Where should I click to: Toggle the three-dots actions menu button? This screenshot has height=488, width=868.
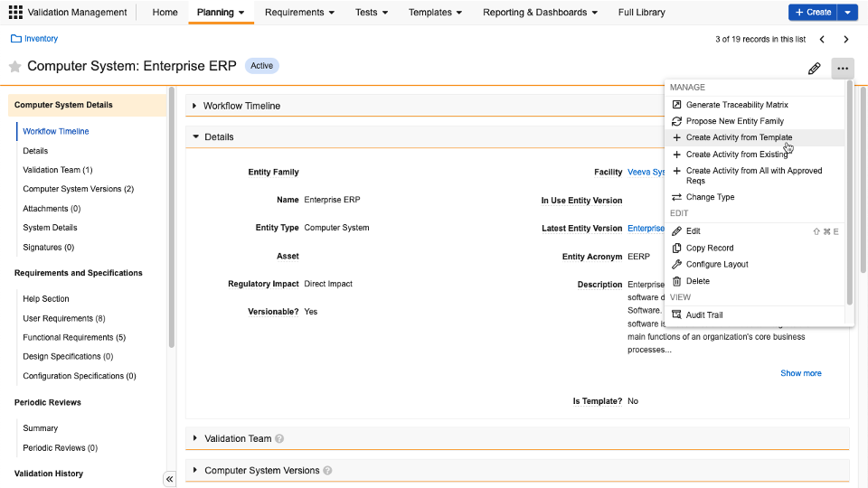pos(843,69)
